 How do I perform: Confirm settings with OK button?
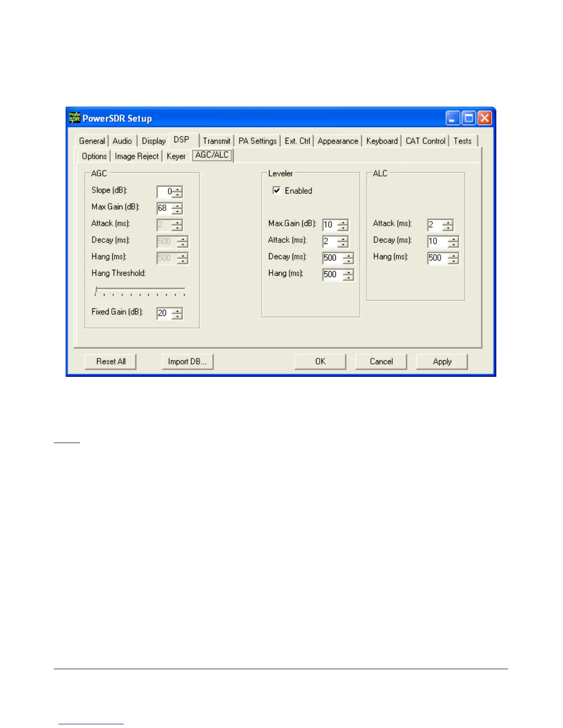click(320, 362)
